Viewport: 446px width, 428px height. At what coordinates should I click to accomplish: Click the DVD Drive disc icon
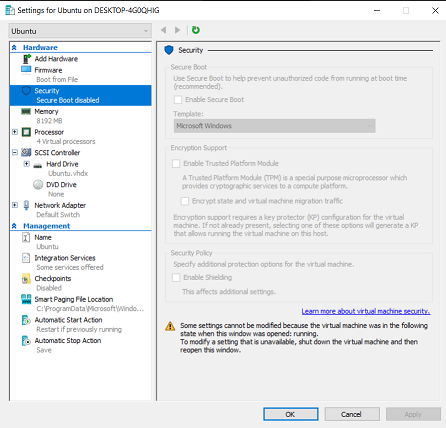click(38, 184)
